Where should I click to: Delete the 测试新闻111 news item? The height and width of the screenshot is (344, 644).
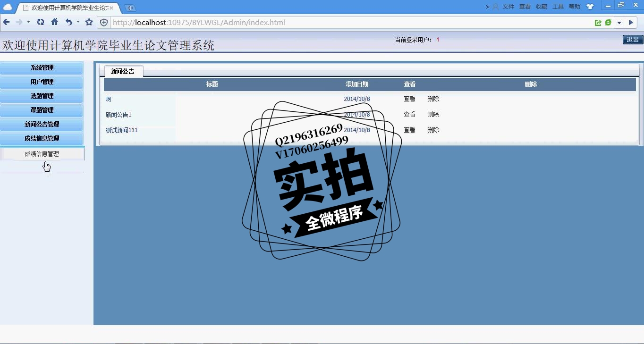point(433,130)
